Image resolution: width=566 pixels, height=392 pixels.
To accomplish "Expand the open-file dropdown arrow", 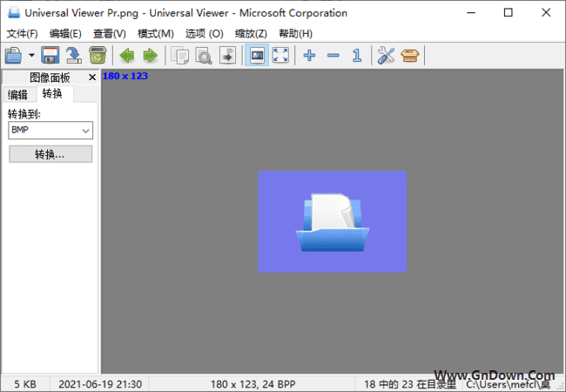I will [x=31, y=56].
